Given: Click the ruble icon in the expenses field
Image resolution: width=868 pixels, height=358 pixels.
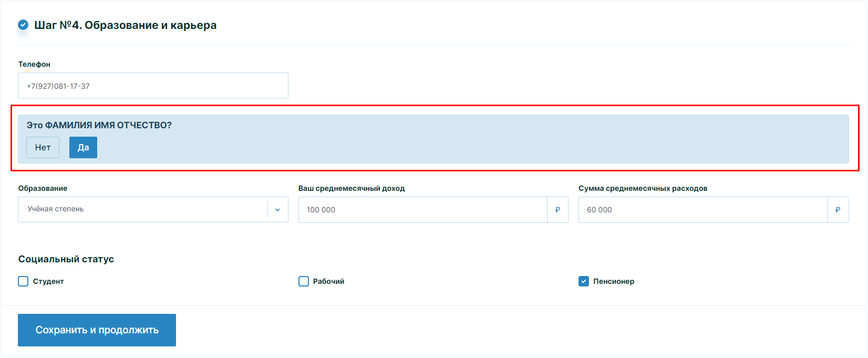Looking at the screenshot, I should point(838,210).
